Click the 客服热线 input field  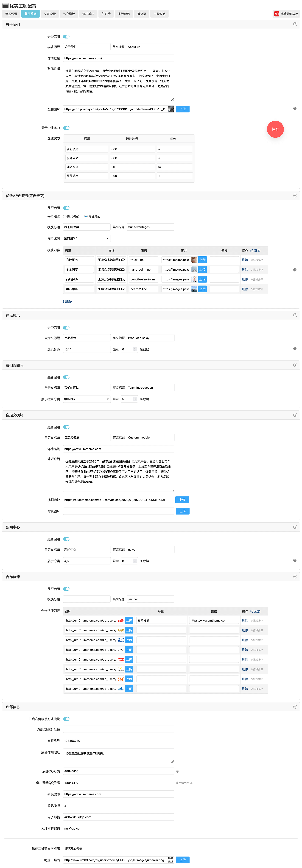(118, 741)
